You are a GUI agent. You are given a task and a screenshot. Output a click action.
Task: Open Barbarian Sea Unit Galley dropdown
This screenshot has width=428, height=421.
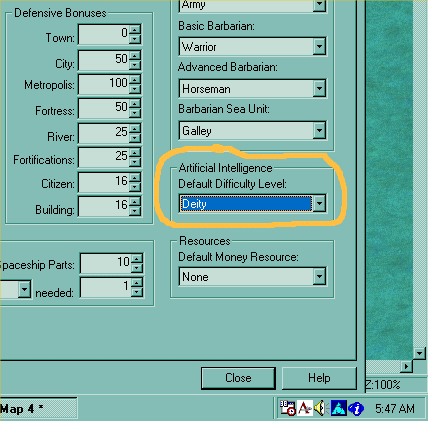[x=319, y=130]
